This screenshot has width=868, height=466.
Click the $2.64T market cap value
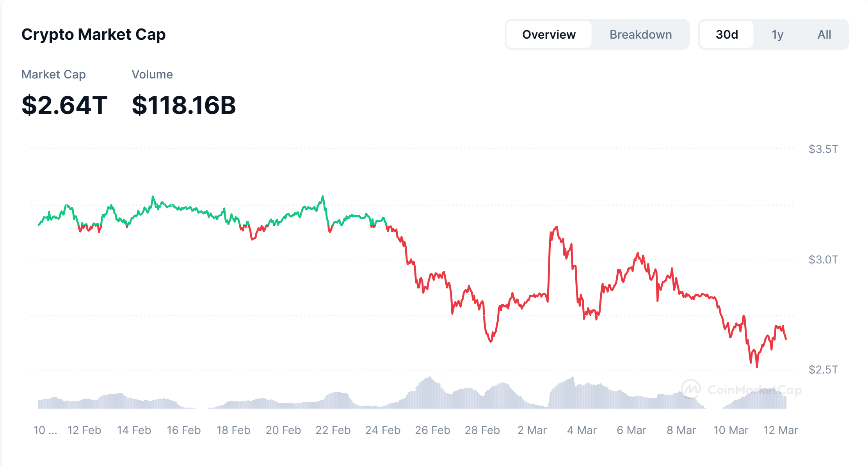64,105
